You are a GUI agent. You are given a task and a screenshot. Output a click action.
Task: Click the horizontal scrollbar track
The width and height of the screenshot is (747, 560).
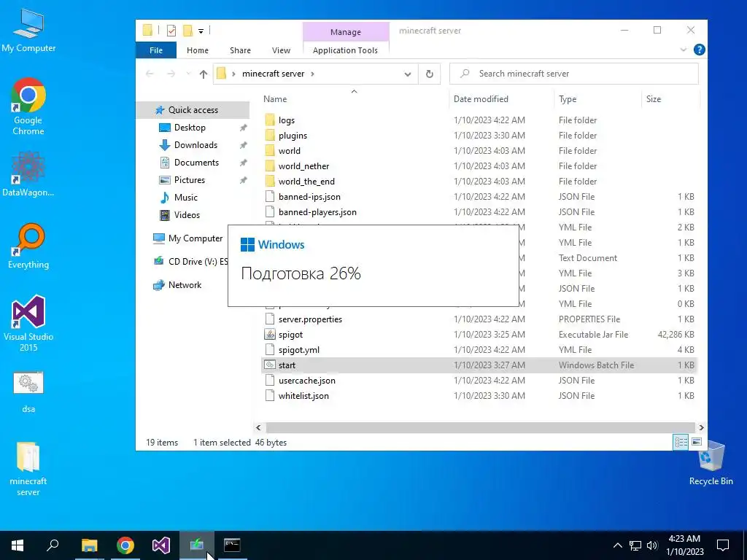480,427
